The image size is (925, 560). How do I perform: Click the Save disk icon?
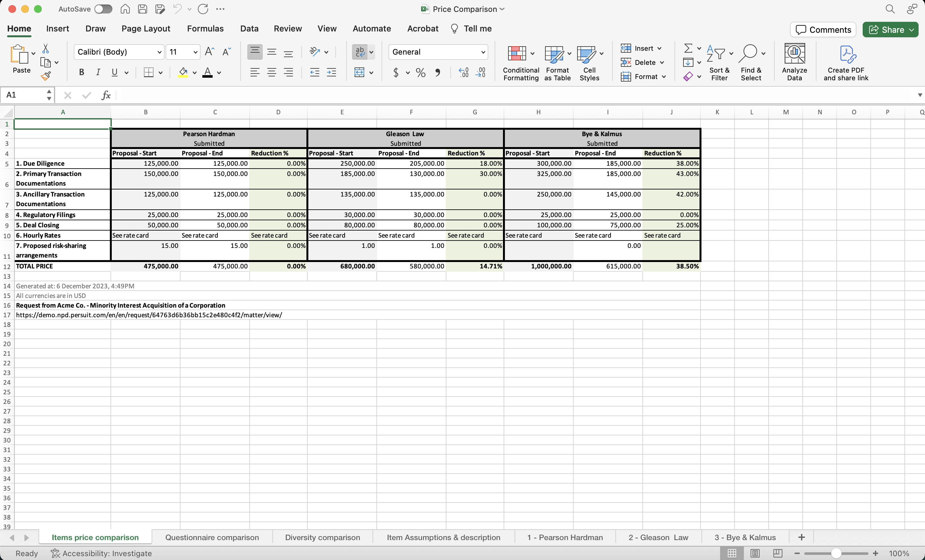[142, 9]
